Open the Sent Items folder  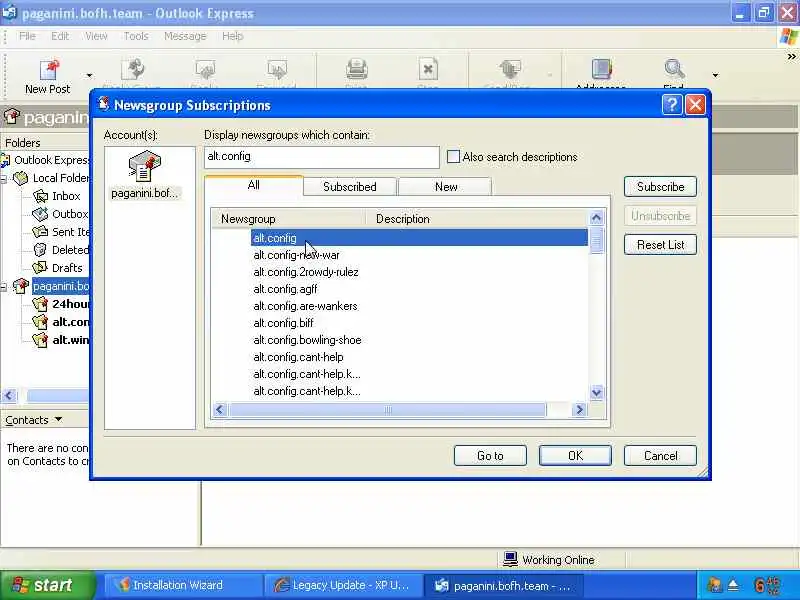[70, 232]
